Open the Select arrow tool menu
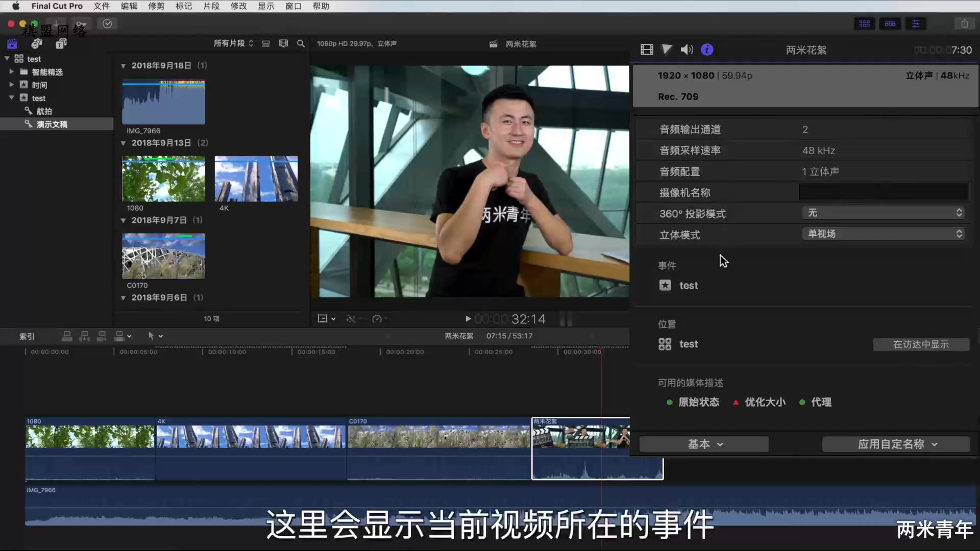The height and width of the screenshot is (551, 980). (155, 336)
